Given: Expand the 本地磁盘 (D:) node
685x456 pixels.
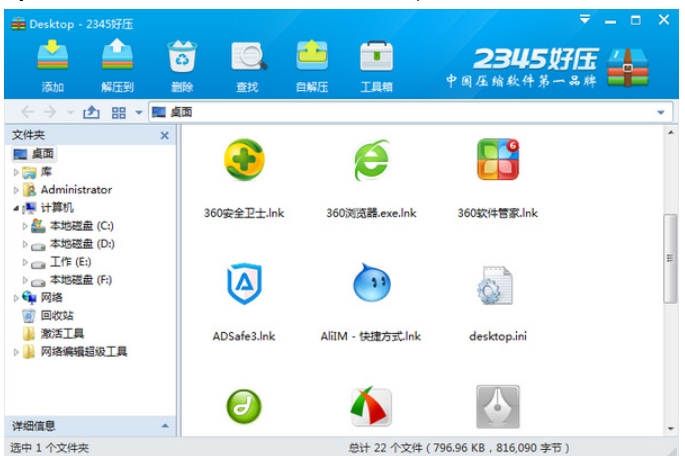Looking at the screenshot, I should coord(25,244).
